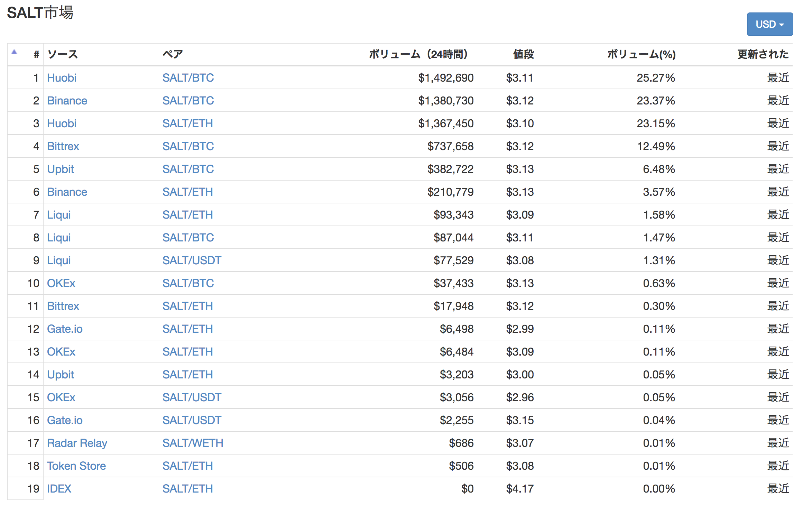Open SALT/BTC pair in row 4
The height and width of the screenshot is (514, 812).
pyautogui.click(x=188, y=146)
